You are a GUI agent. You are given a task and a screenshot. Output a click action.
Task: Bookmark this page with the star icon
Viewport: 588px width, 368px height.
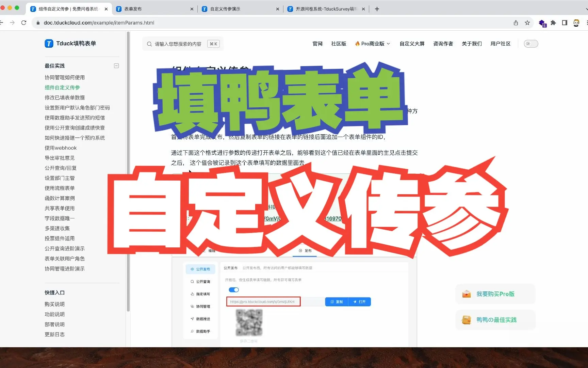point(527,23)
